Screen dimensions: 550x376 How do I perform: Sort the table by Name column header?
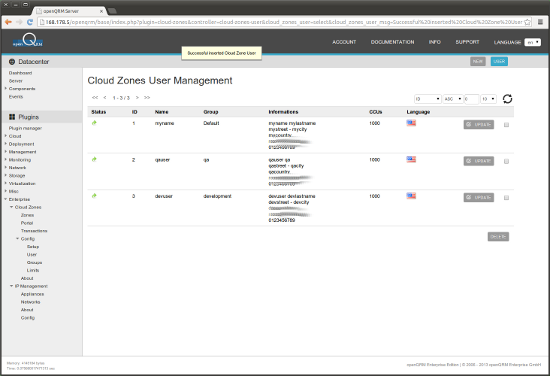(x=161, y=112)
